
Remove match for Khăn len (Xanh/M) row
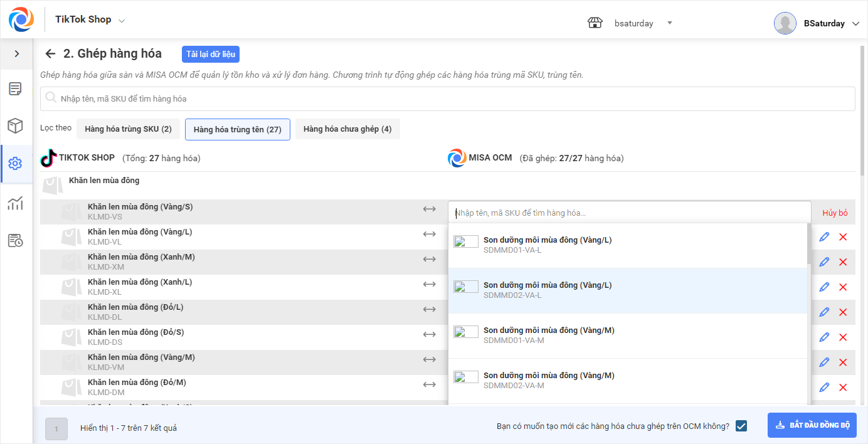coord(843,262)
